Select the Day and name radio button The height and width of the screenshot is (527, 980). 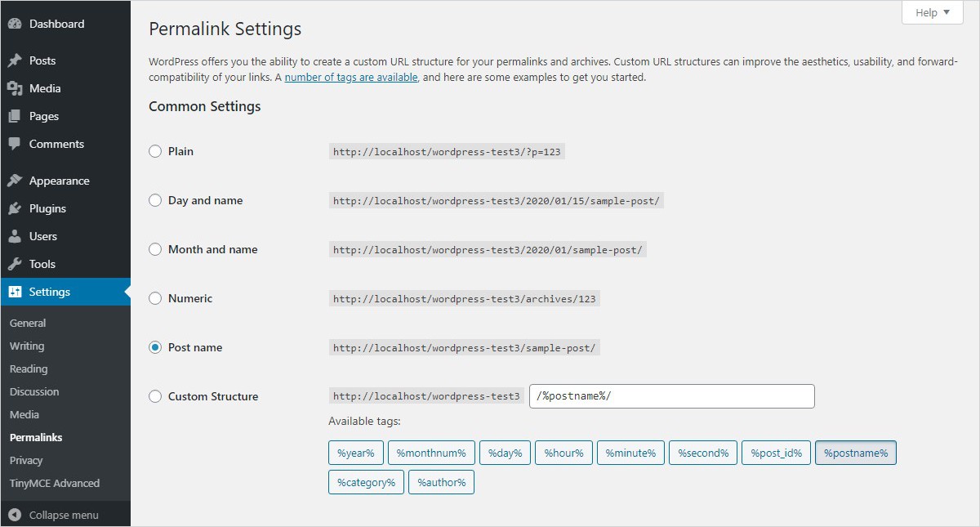pyautogui.click(x=155, y=200)
